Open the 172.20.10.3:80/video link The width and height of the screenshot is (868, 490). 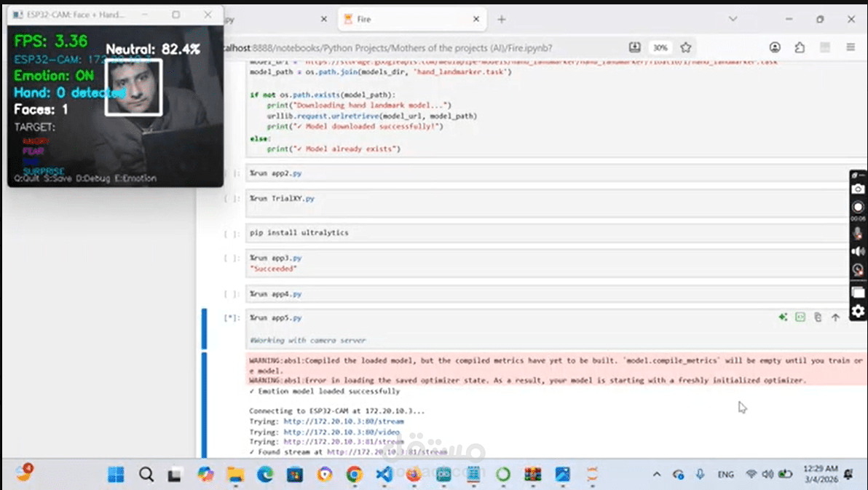342,432
